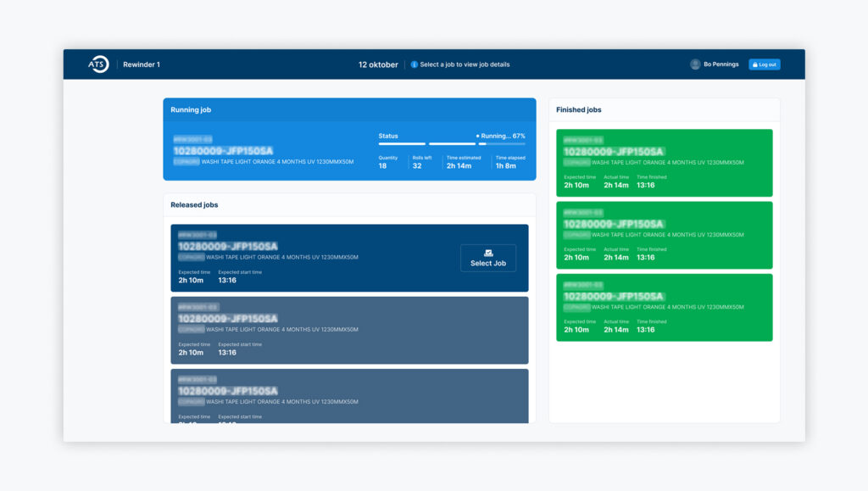Image resolution: width=868 pixels, height=491 pixels.
Task: Click the blue info icon in header
Action: [415, 64]
